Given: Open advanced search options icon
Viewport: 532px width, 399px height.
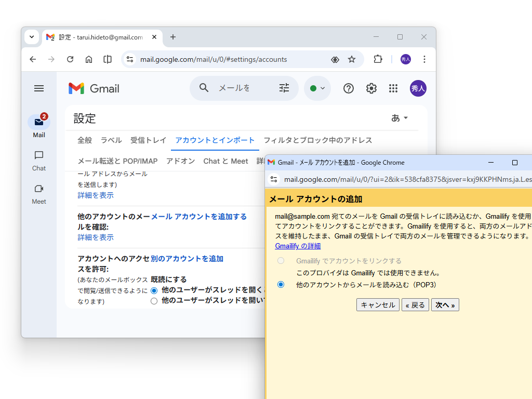Looking at the screenshot, I should point(284,88).
